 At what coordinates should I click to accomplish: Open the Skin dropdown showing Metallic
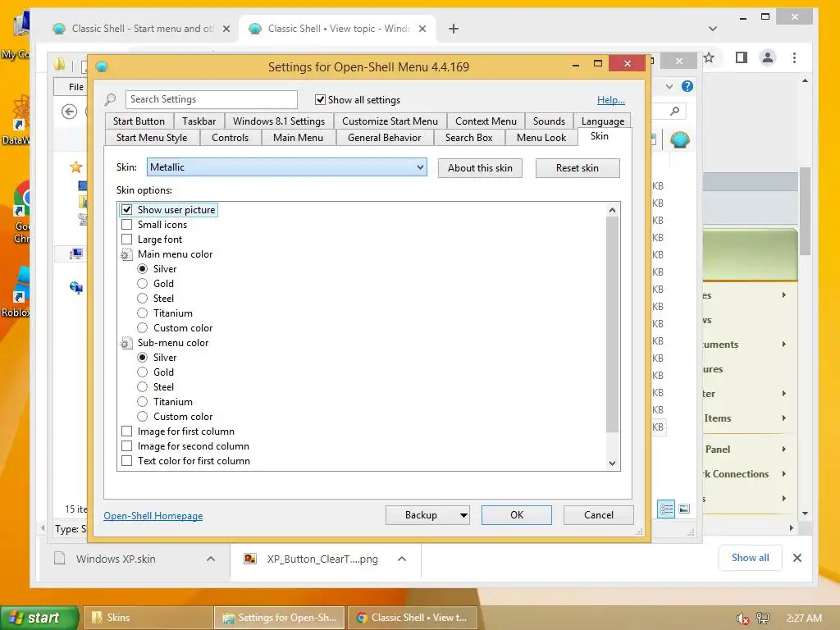tap(286, 167)
